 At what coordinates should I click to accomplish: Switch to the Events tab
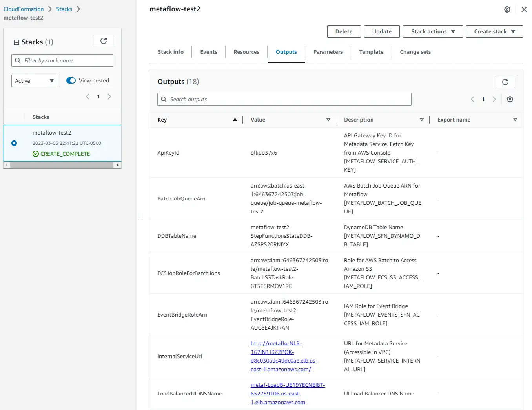(209, 52)
